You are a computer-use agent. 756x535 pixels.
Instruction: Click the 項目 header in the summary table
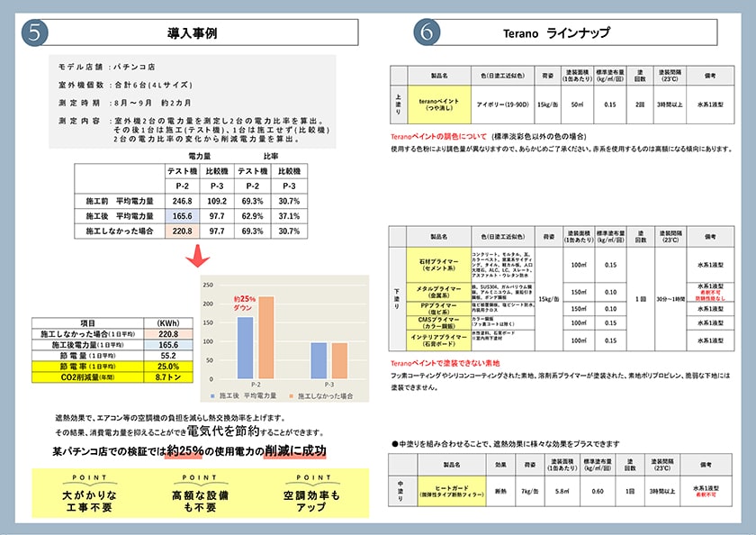(88, 322)
